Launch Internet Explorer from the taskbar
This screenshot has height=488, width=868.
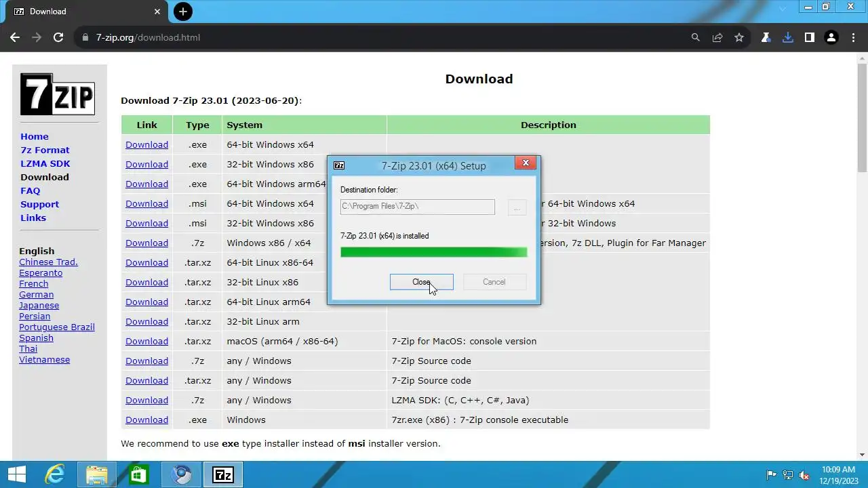(x=54, y=475)
